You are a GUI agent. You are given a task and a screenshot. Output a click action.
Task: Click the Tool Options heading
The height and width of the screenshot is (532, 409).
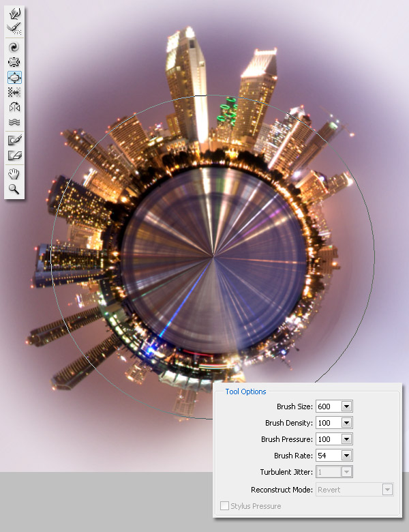[245, 391]
